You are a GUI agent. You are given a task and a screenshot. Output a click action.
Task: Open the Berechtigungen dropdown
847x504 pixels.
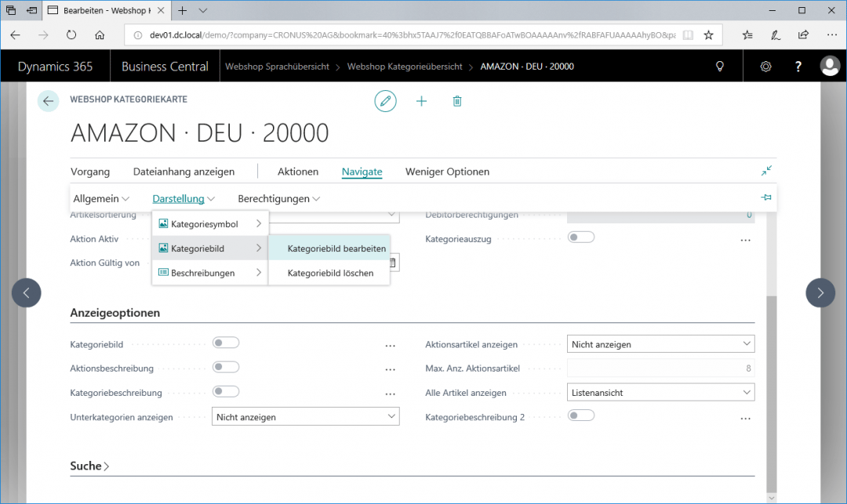(x=278, y=198)
